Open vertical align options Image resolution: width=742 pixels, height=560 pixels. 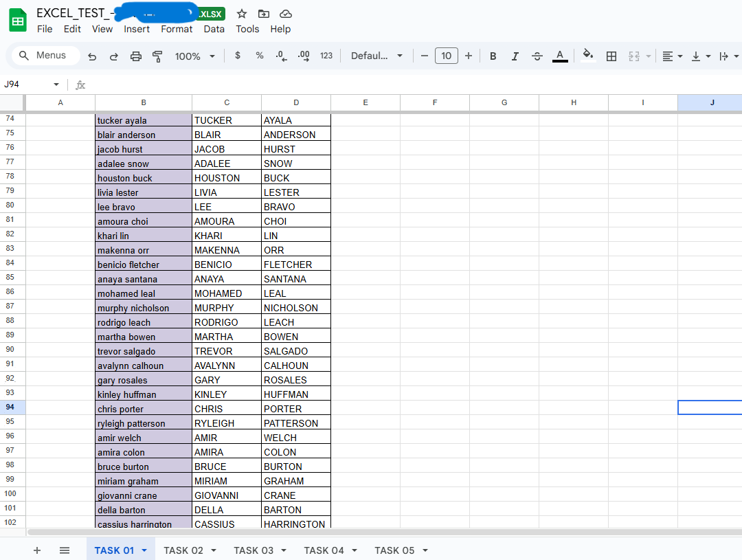pos(700,56)
